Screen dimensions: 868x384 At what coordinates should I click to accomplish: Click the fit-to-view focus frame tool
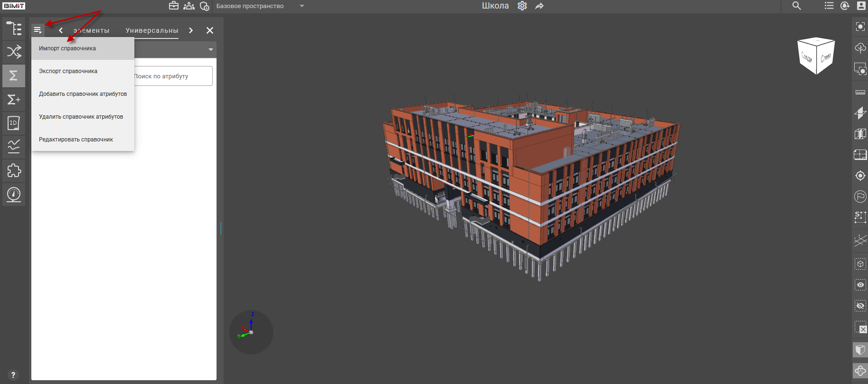(x=860, y=27)
